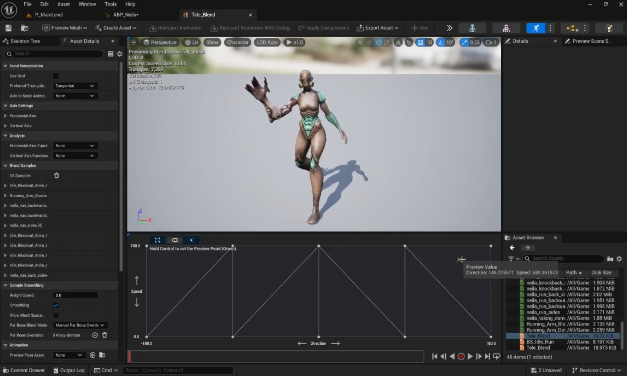Screen dimensions: 627x376
Task: Open the Content Drawer
Action: pyautogui.click(x=24, y=370)
